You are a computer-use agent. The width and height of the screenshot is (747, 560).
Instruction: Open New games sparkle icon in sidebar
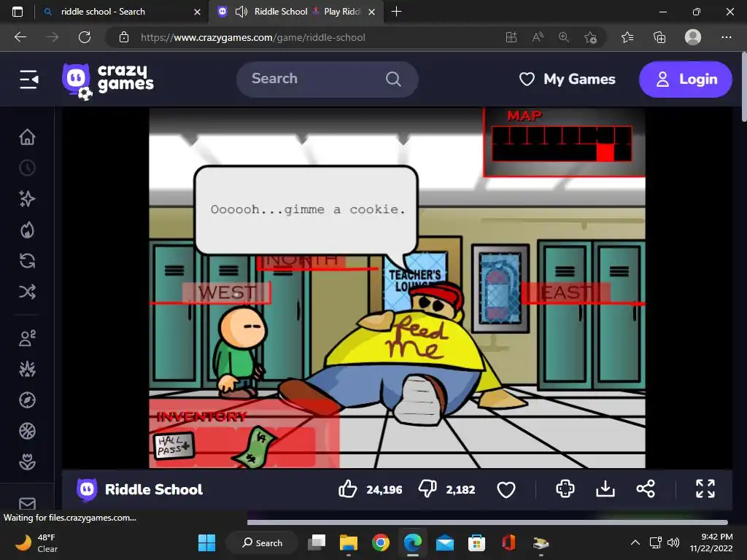pyautogui.click(x=27, y=198)
